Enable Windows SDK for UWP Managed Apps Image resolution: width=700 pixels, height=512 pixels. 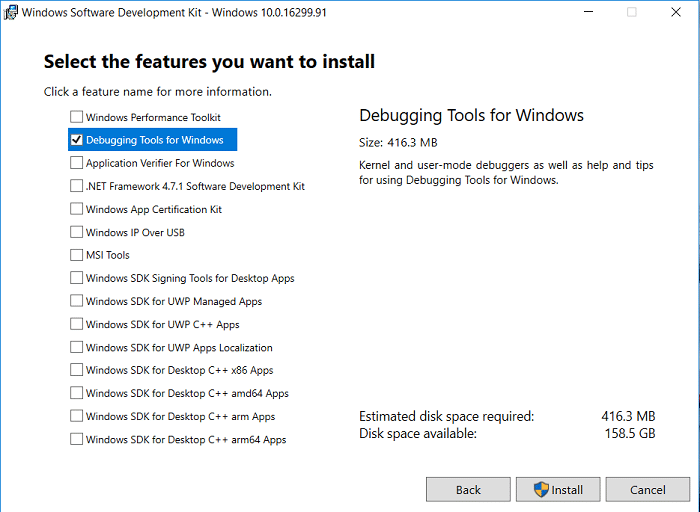coord(77,301)
